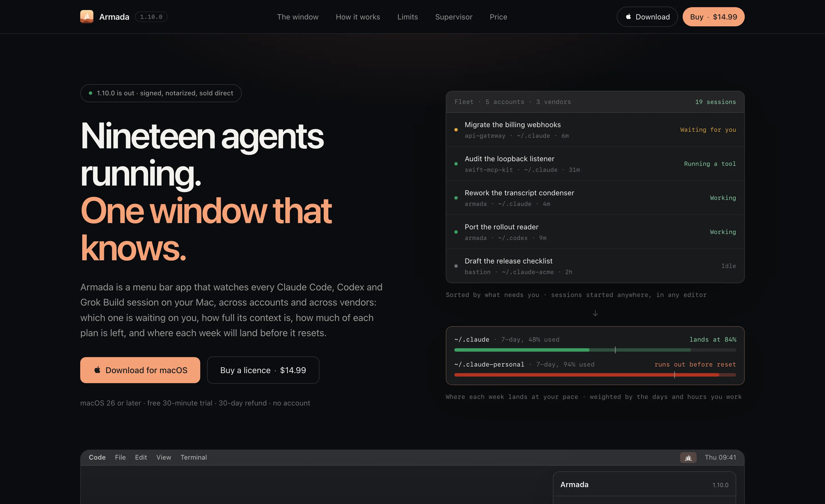Image resolution: width=825 pixels, height=504 pixels.
Task: Click the grey dot beside Draft the release checklist
Action: (x=456, y=266)
